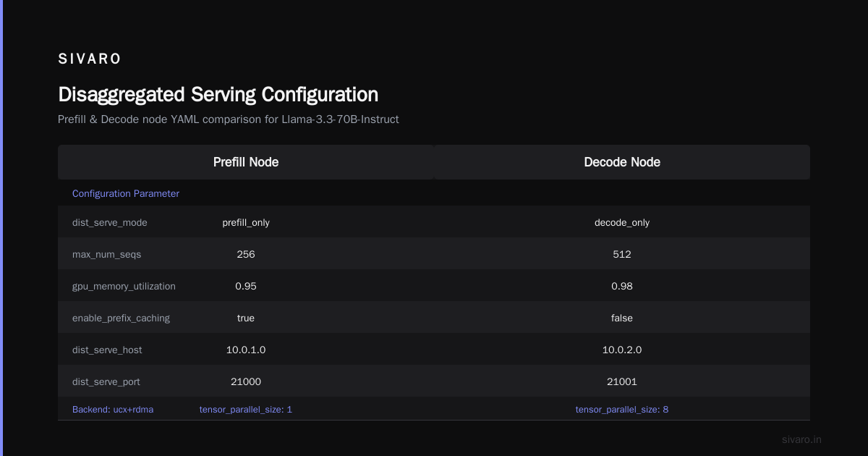The width and height of the screenshot is (868, 456).
Task: Select the 21001 port value
Action: (x=622, y=382)
